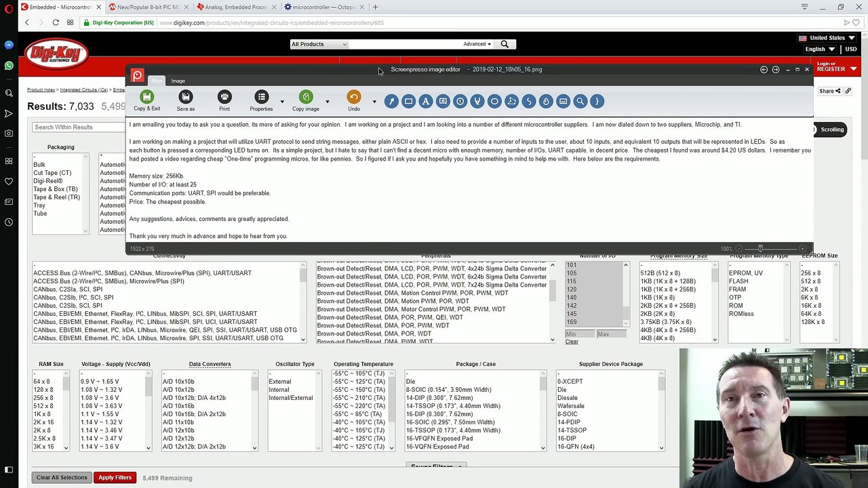This screenshot has height=488, width=868.
Task: Click the Print icon in Screenpresso
Action: pyautogui.click(x=224, y=97)
